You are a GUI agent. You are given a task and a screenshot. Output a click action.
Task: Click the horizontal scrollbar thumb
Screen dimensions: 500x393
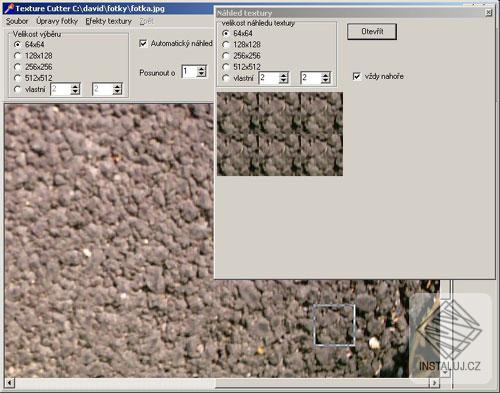coord(323,383)
